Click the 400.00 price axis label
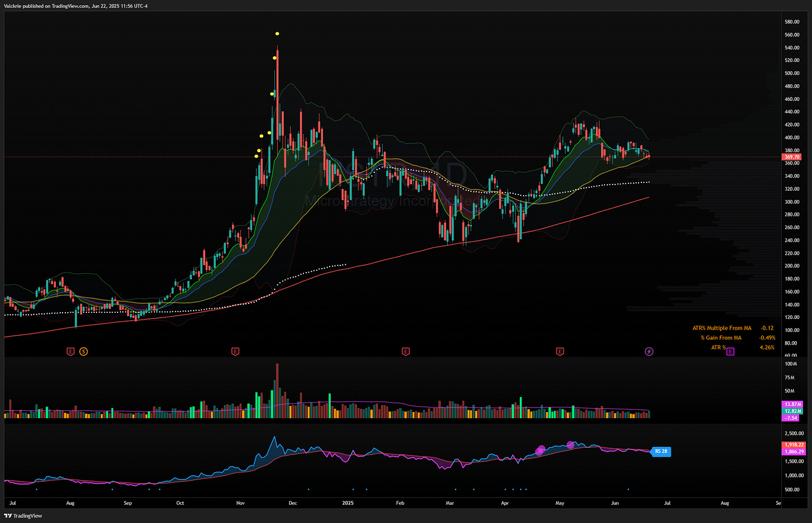Screen dimensions: 812x523 click(792, 138)
